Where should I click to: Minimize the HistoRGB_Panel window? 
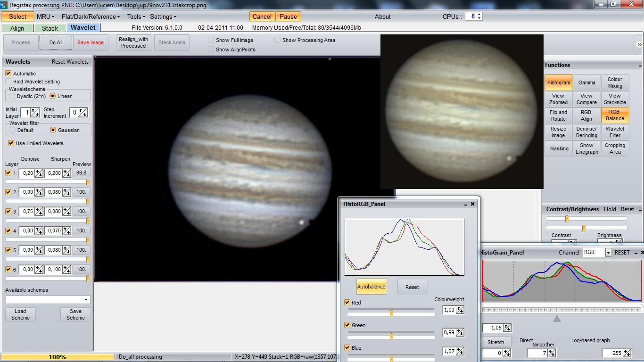466,204
